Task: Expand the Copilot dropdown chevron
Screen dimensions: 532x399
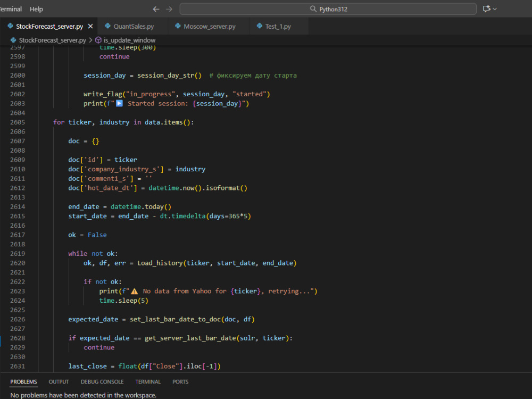Action: pyautogui.click(x=495, y=9)
